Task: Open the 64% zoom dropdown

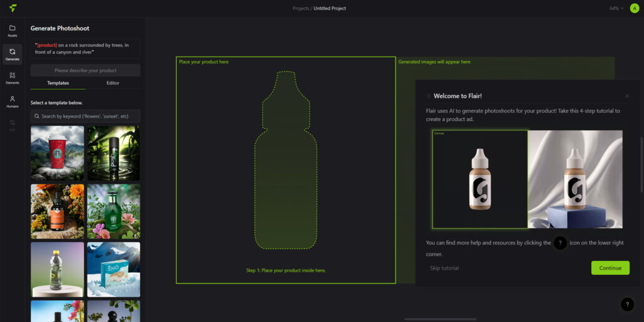Action: (616, 8)
